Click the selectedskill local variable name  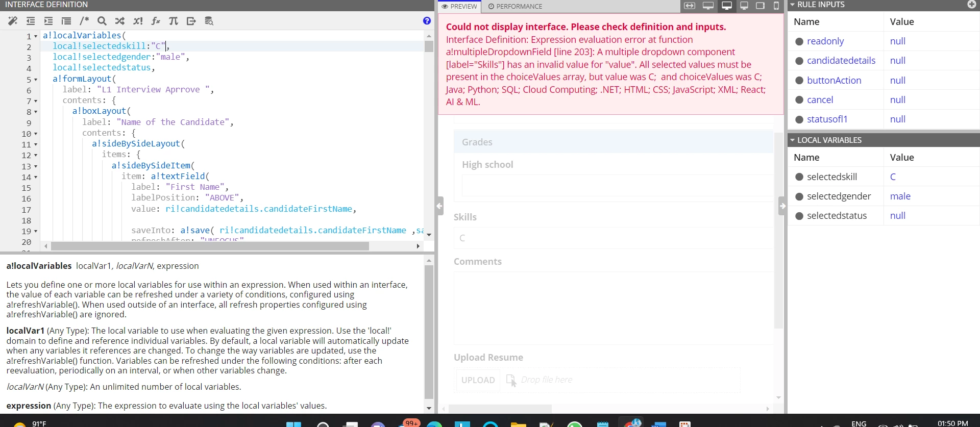832,177
